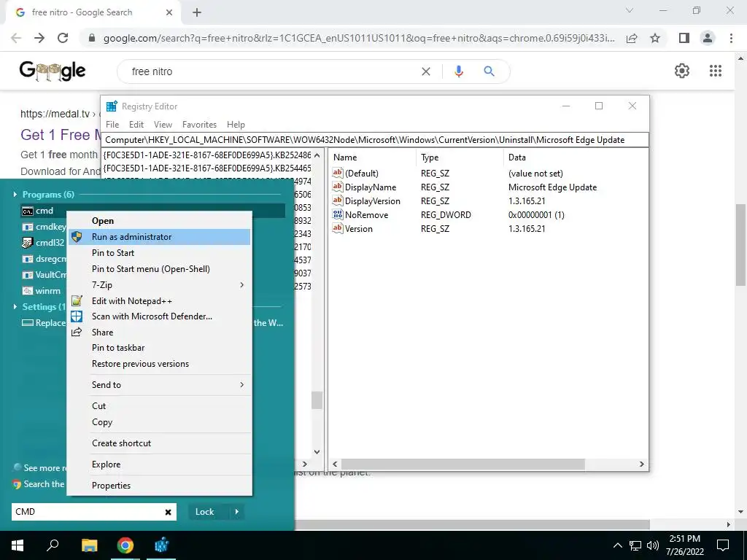Click Chrome share page icon

[632, 38]
